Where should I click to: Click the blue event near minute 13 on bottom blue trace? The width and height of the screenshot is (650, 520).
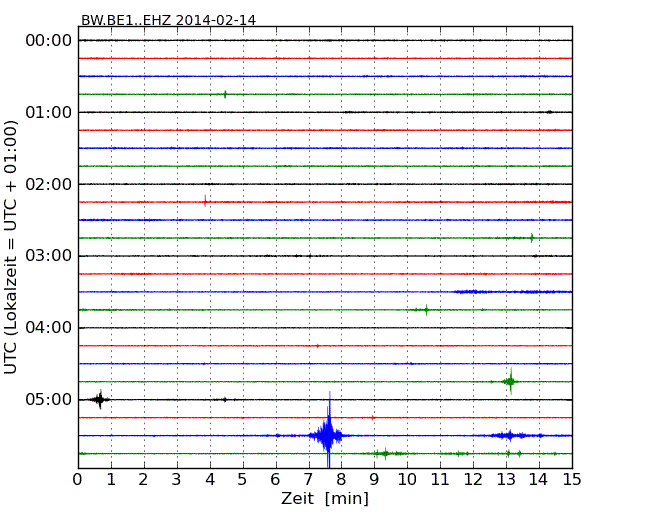[509, 435]
